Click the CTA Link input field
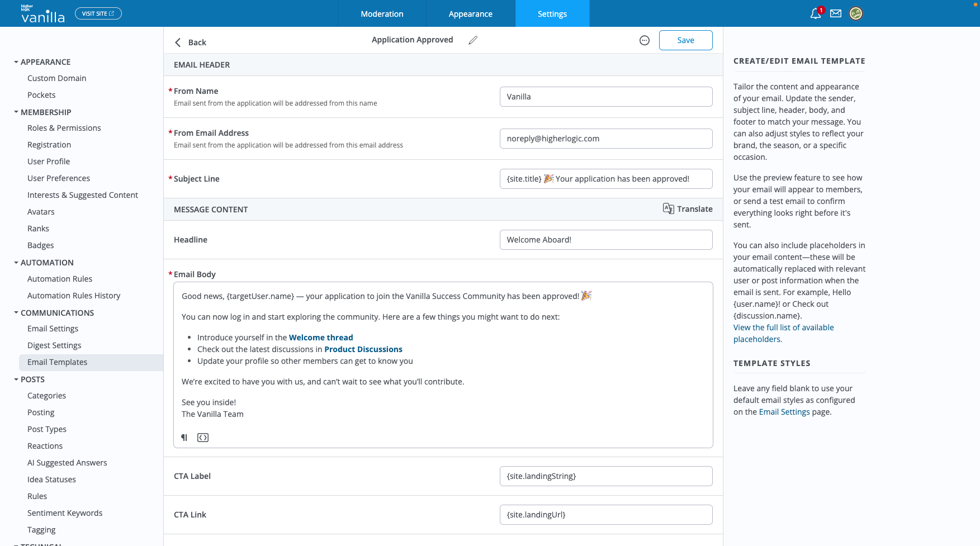Viewport: 980px width, 546px height. click(606, 515)
